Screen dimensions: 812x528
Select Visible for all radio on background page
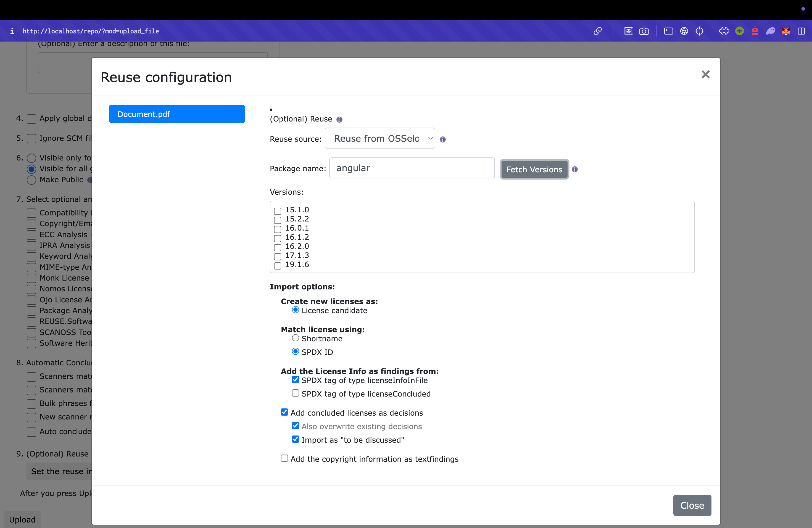point(31,169)
